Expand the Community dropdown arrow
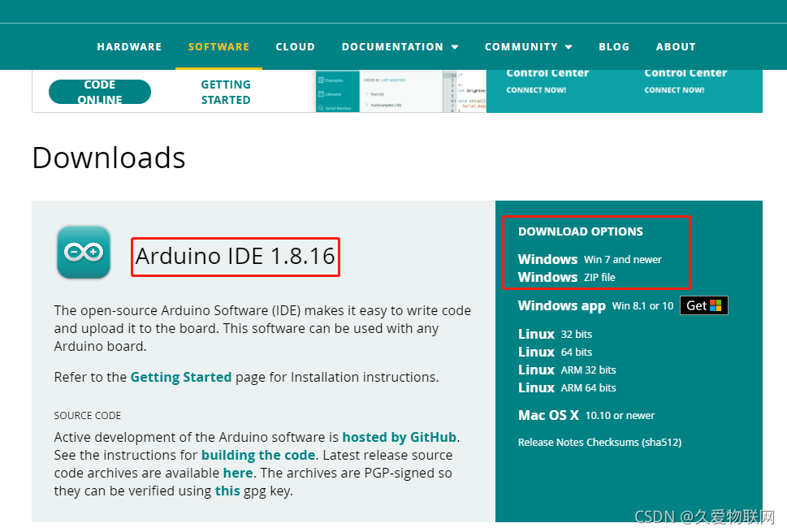This screenshot has height=532, width=787. pyautogui.click(x=569, y=47)
